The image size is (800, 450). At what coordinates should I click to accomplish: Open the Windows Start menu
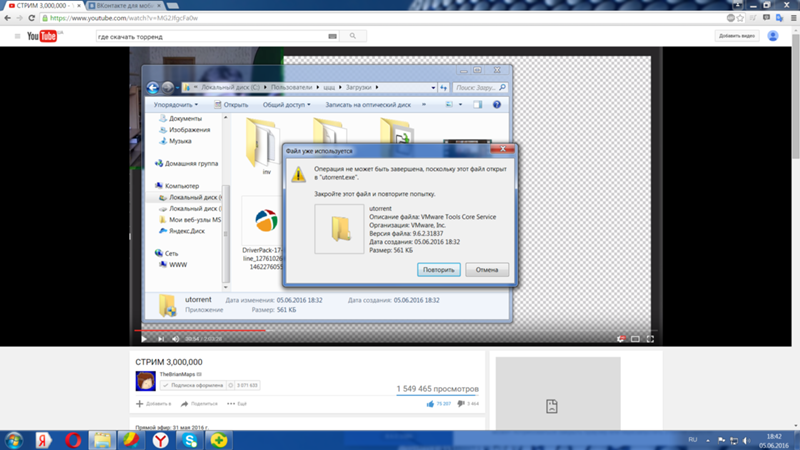(14, 440)
